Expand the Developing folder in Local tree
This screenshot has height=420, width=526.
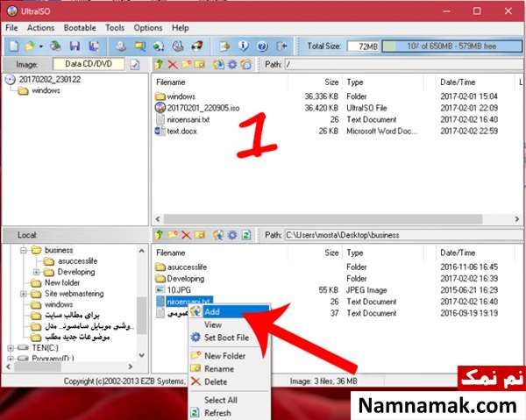tap(36, 272)
